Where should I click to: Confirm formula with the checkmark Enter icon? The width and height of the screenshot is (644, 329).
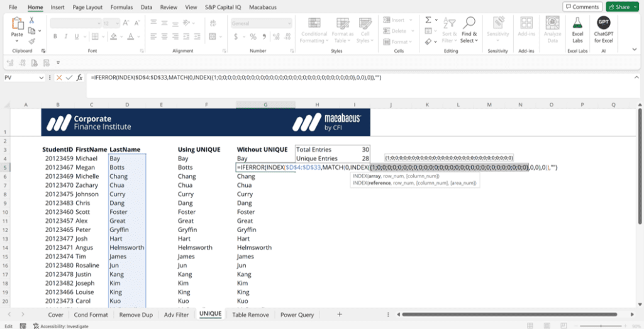tap(69, 77)
